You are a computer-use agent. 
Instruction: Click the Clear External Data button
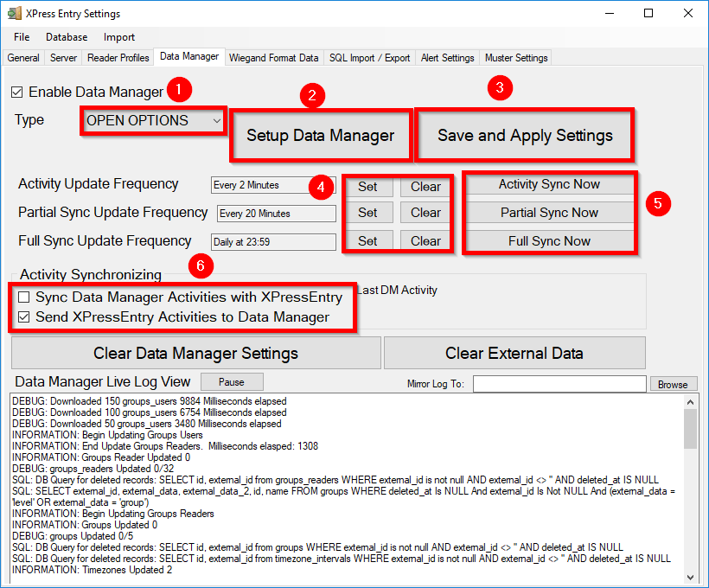click(x=514, y=353)
